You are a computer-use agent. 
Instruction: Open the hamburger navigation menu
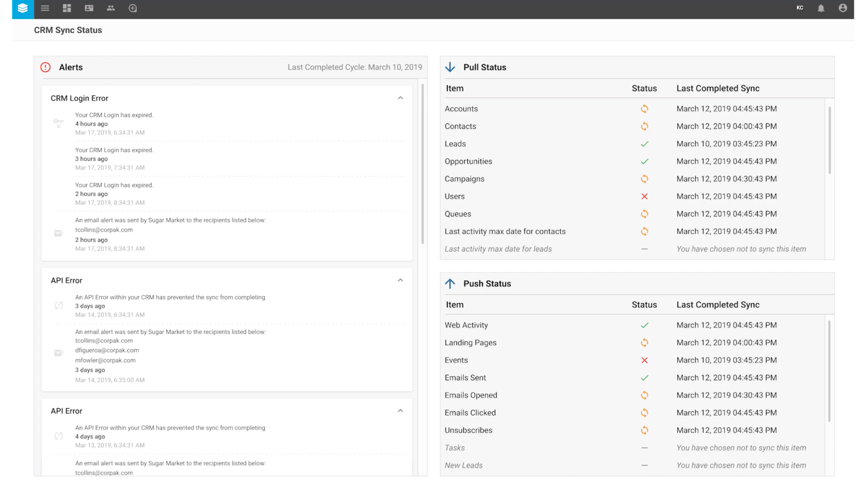click(x=45, y=8)
